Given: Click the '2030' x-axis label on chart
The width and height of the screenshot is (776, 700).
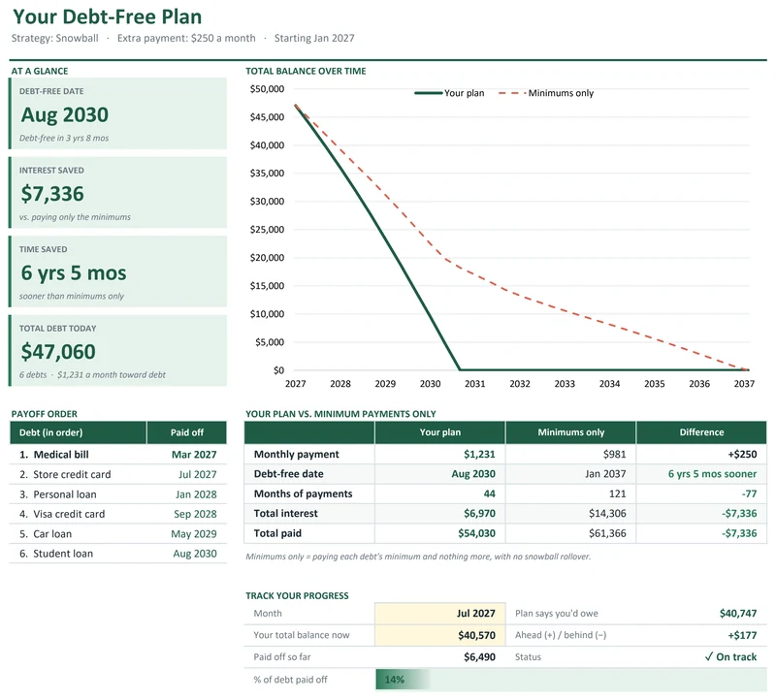Looking at the screenshot, I should click(430, 384).
